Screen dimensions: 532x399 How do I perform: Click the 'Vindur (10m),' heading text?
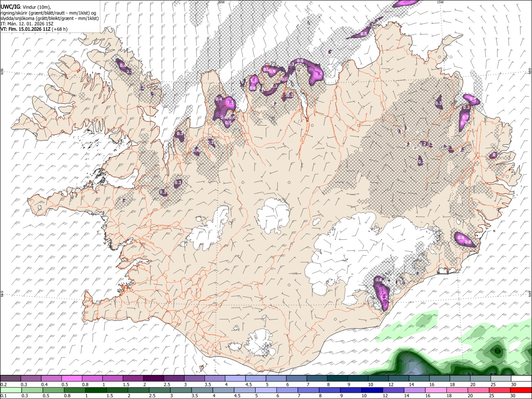click(37, 7)
